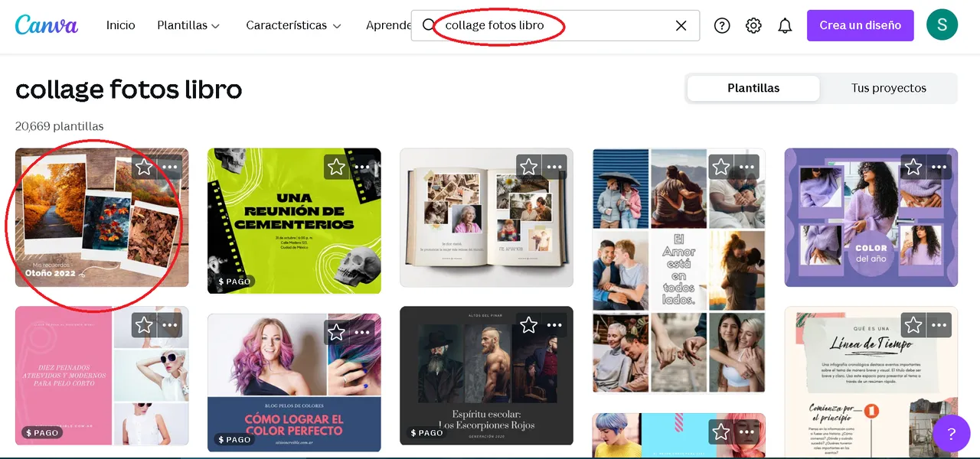Open more options on Reunión de Cementerios template

coord(362,167)
